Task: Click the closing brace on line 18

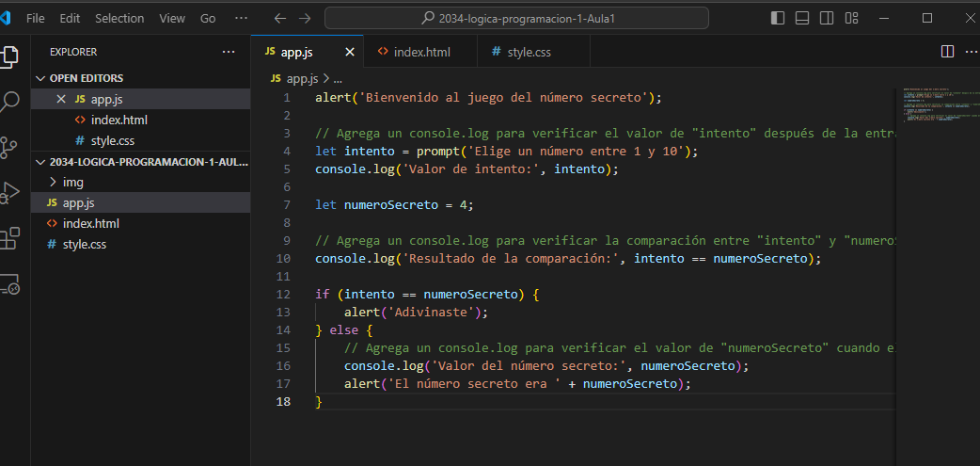Action: pos(319,401)
